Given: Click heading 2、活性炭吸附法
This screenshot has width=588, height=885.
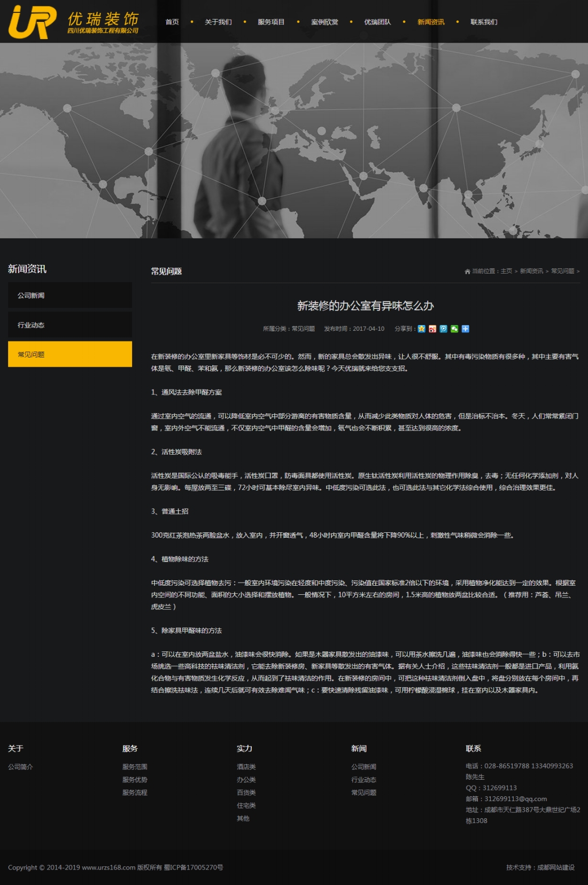Looking at the screenshot, I should [176, 452].
